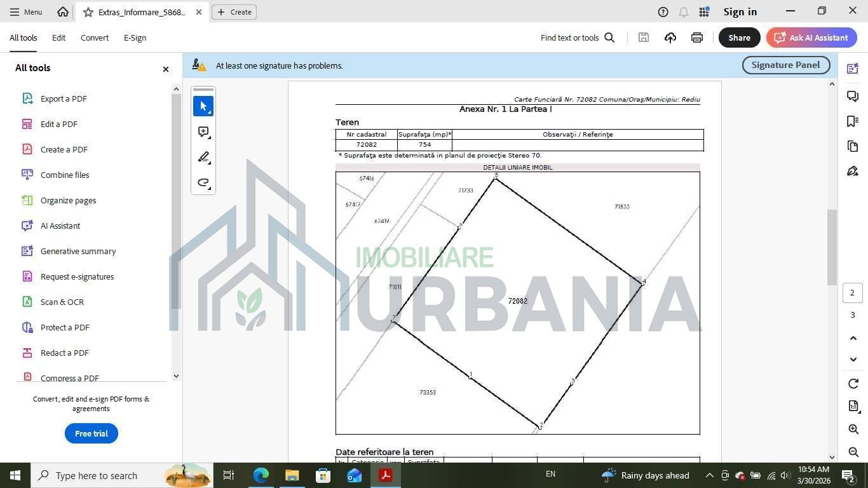Open the Add comment tool
The width and height of the screenshot is (868, 488).
point(203,132)
